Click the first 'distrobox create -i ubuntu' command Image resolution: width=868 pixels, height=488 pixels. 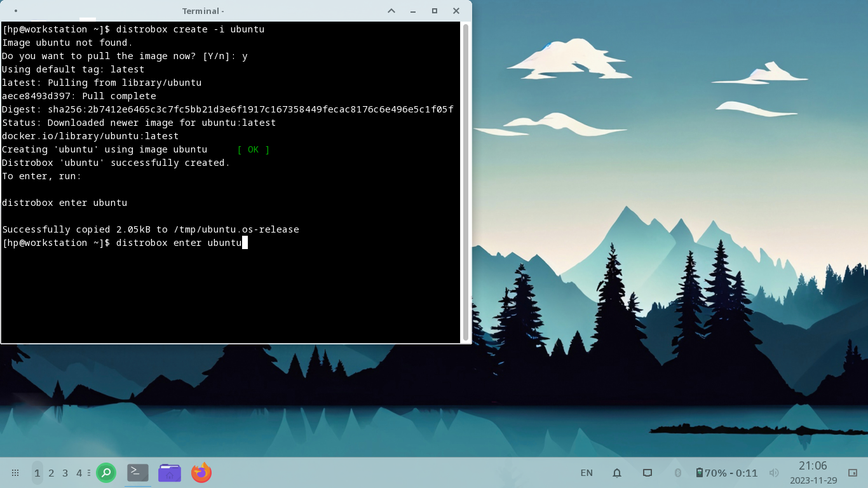(x=190, y=29)
